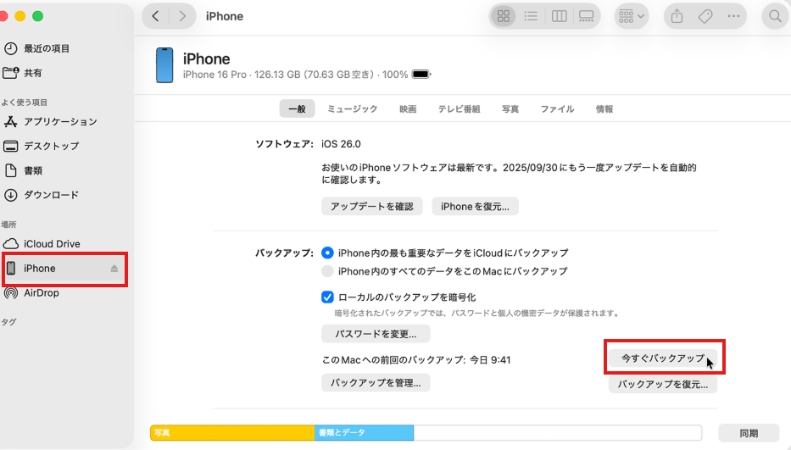791x450 pixels.
Task: Open ダウンロード in sidebar
Action: (x=41, y=195)
